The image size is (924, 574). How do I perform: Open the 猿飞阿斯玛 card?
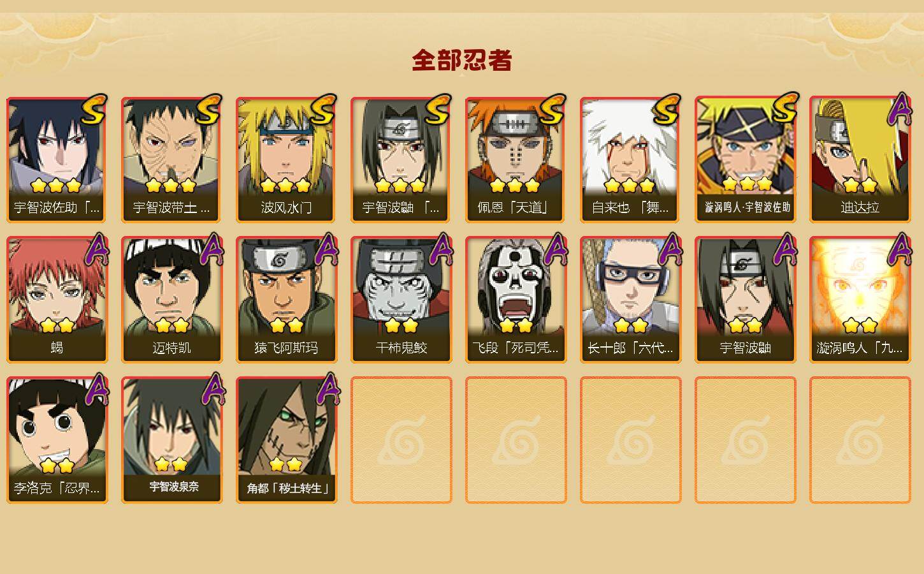(x=286, y=300)
